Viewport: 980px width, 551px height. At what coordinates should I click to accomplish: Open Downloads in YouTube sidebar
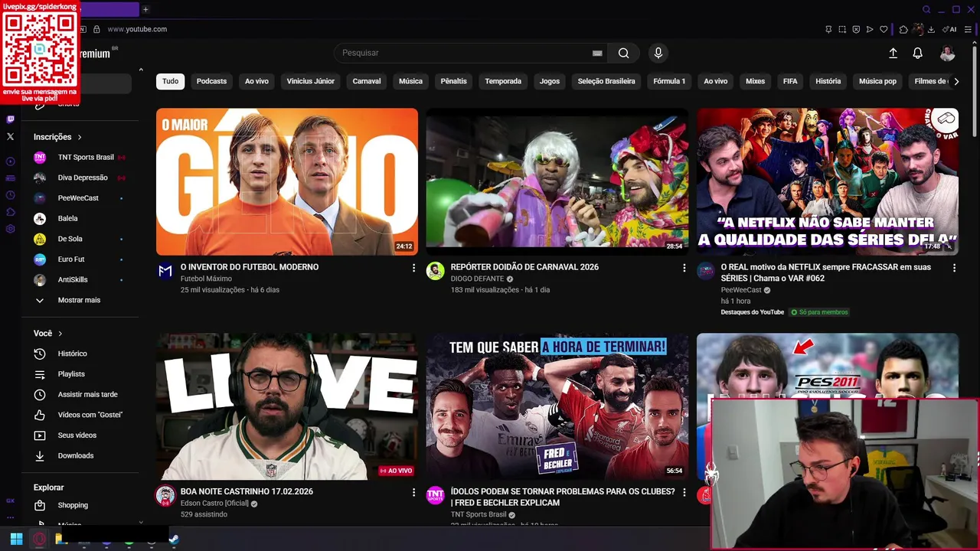[x=79, y=455]
